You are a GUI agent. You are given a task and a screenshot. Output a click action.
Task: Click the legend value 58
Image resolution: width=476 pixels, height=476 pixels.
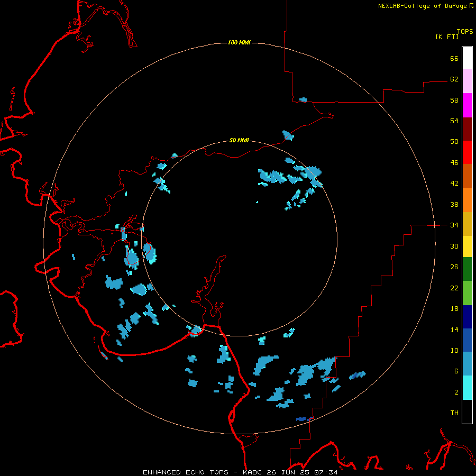click(x=454, y=100)
